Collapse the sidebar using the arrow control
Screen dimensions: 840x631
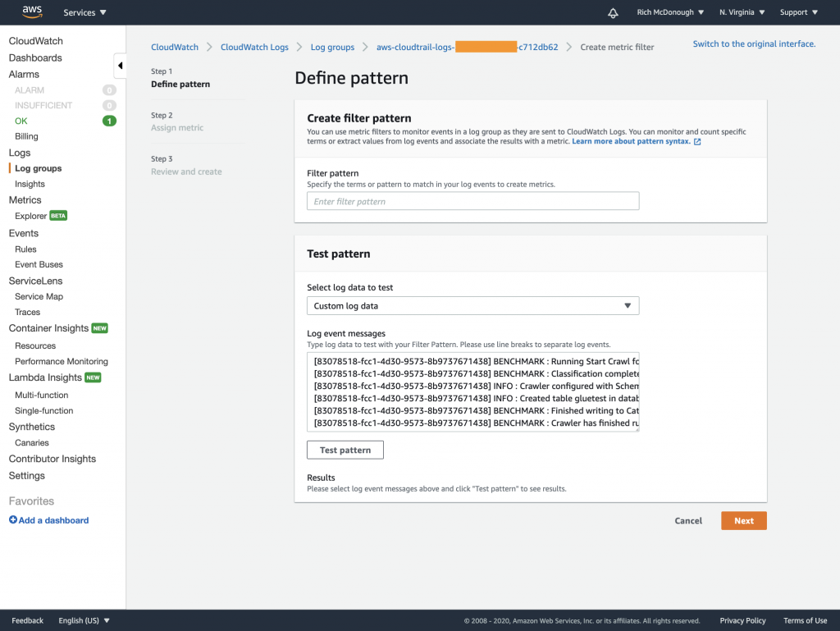[x=120, y=65]
